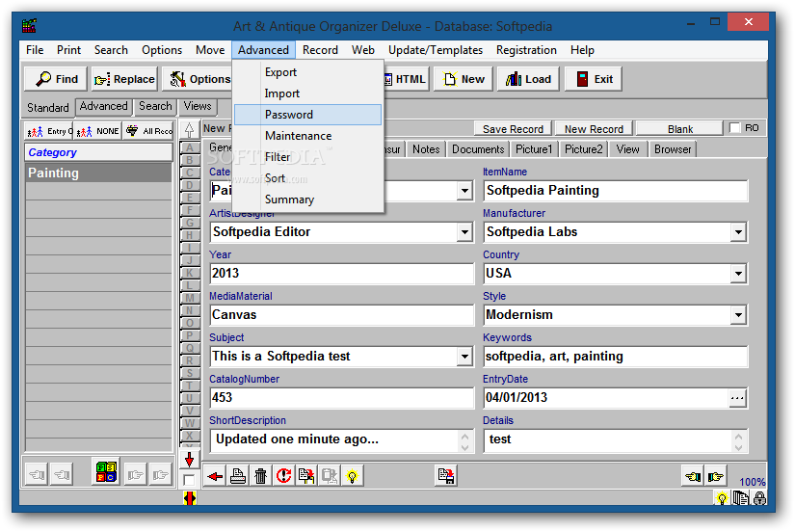This screenshot has width=795, height=532.
Task: Click the CatalogNumber field containing 453
Action: coord(342,398)
